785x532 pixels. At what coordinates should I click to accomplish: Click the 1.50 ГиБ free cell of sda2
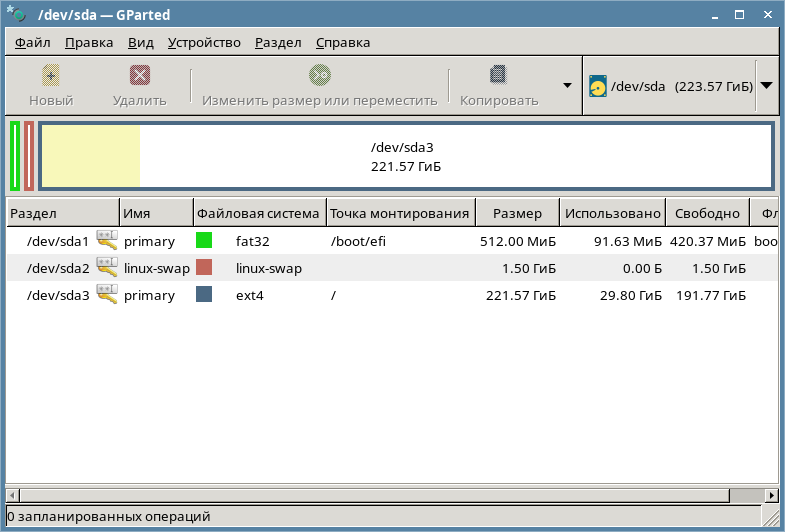coord(719,268)
